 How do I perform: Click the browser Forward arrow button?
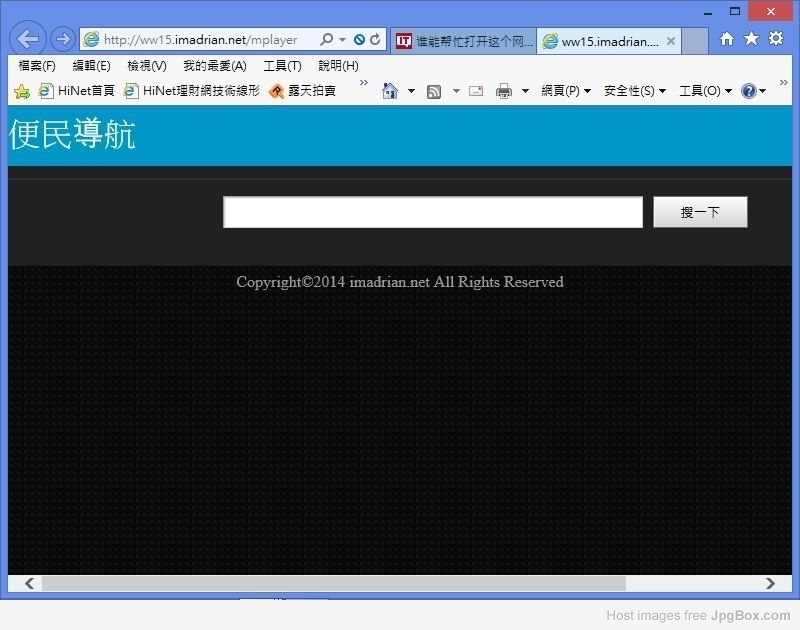click(62, 39)
